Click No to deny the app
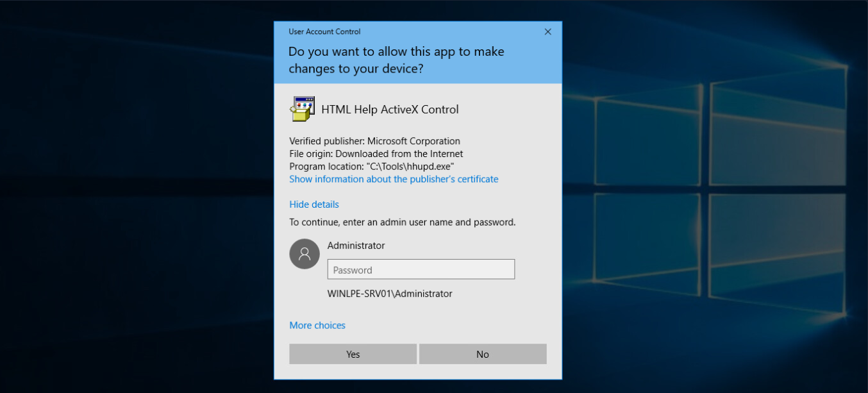Viewport: 868px width, 393px height. tap(483, 354)
